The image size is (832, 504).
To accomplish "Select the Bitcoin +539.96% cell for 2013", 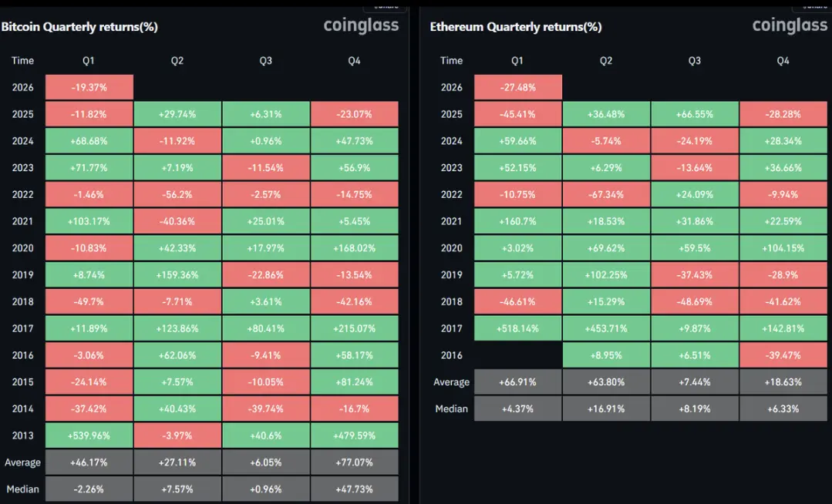I will tap(89, 435).
